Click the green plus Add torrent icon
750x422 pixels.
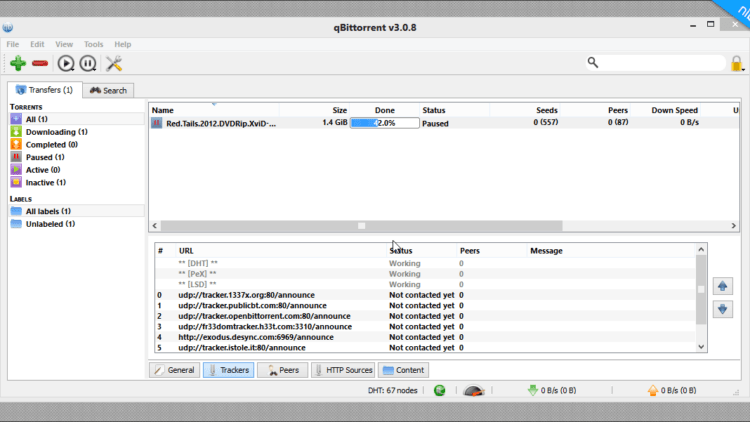[18, 64]
